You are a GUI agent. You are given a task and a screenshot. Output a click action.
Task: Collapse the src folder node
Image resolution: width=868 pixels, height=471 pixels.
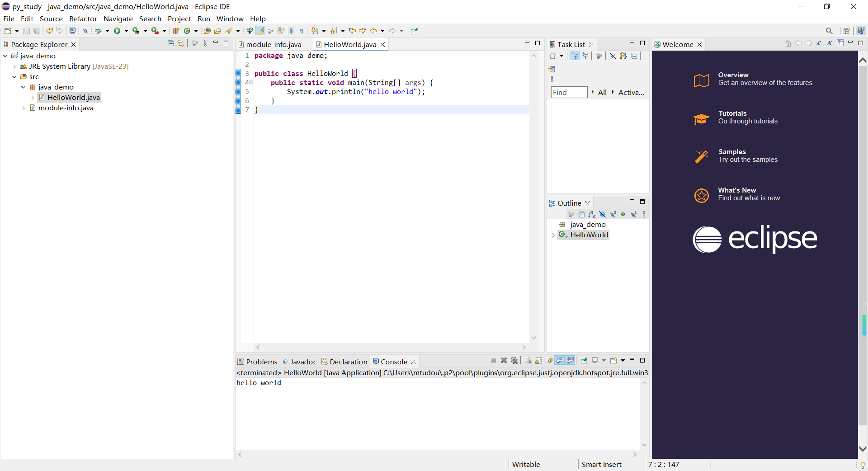[14, 76]
